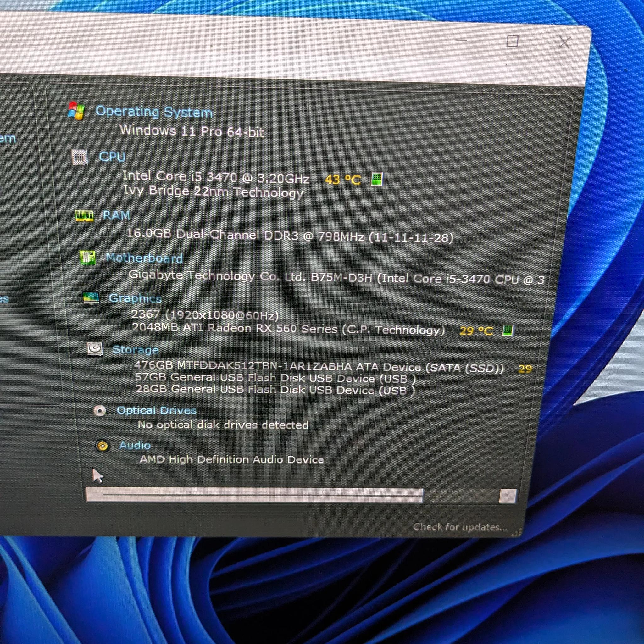Select the "57GB General USB Flash Disk" line

(x=276, y=378)
